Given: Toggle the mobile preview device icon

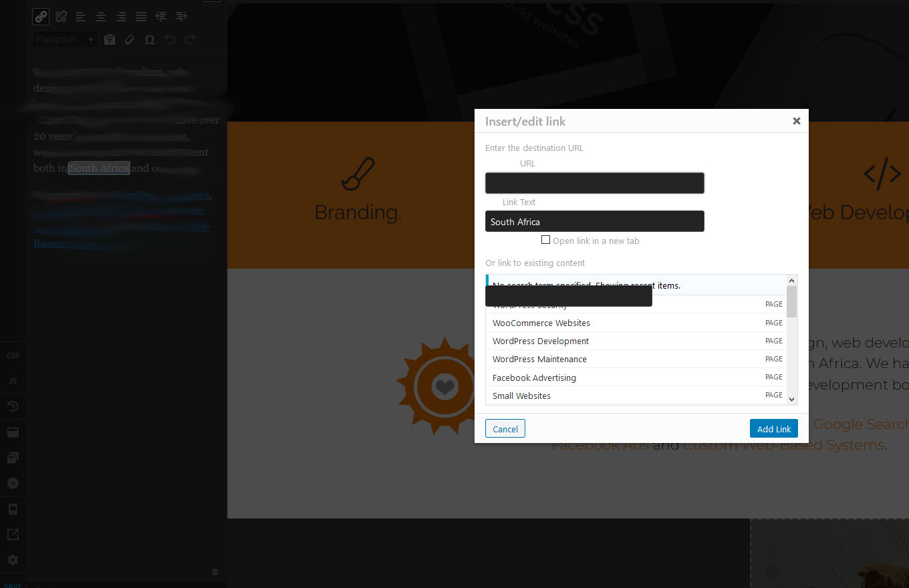Looking at the screenshot, I should (13, 509).
